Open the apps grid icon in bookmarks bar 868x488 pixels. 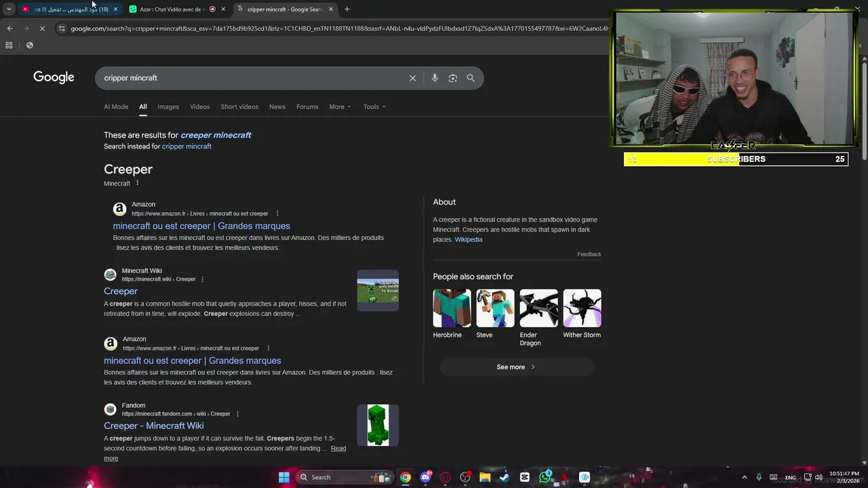(9, 45)
